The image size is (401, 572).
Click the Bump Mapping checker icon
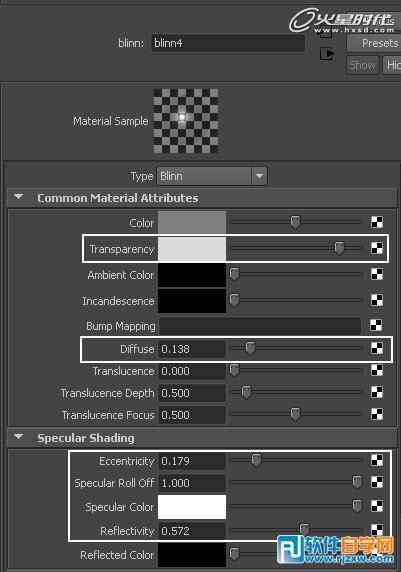376,325
